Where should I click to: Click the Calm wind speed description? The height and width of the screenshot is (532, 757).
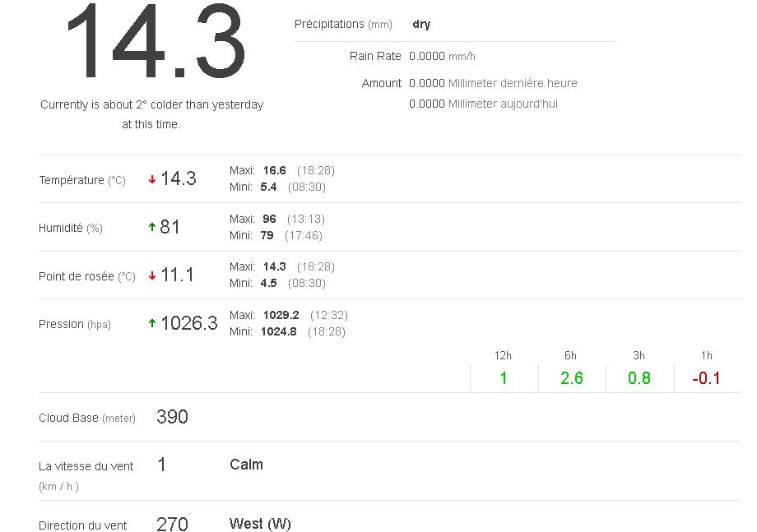point(246,465)
